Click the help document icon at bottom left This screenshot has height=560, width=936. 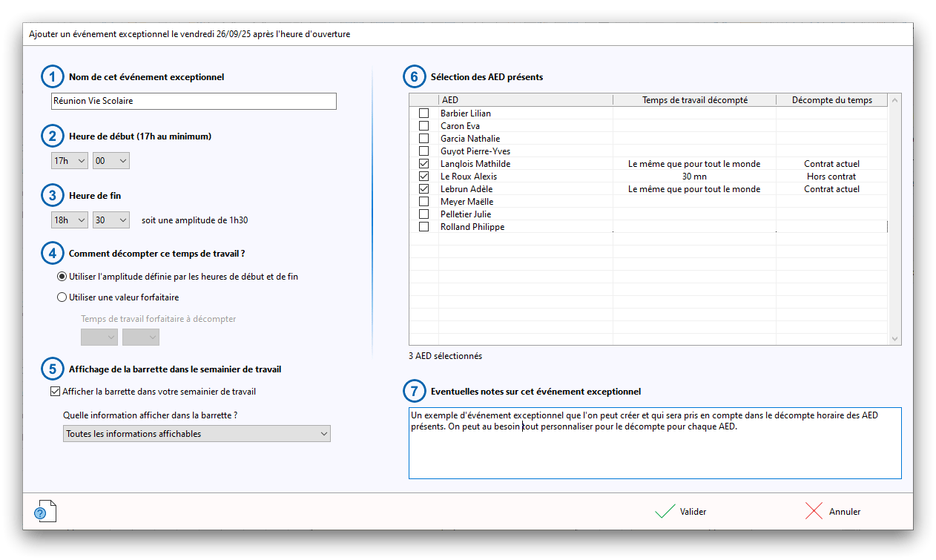(45, 511)
